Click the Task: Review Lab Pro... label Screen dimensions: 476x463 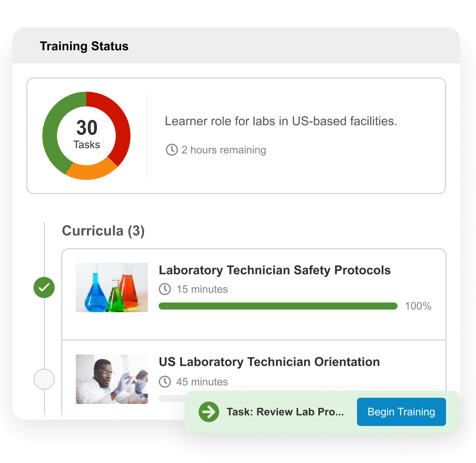[x=285, y=412]
